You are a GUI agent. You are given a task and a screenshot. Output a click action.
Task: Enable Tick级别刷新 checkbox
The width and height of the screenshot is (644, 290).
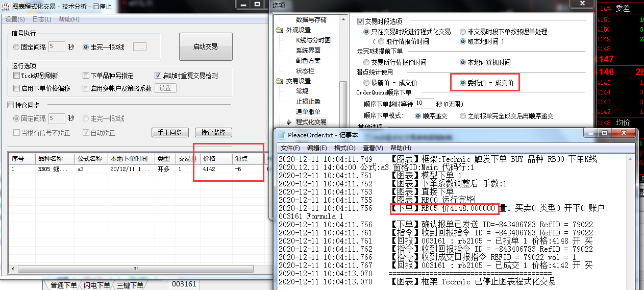click(x=17, y=76)
